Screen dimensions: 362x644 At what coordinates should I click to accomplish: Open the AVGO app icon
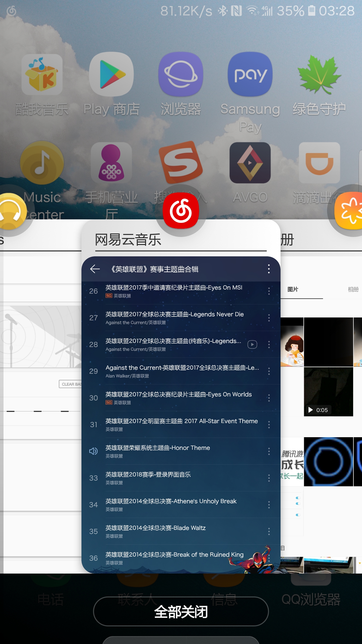(x=250, y=163)
